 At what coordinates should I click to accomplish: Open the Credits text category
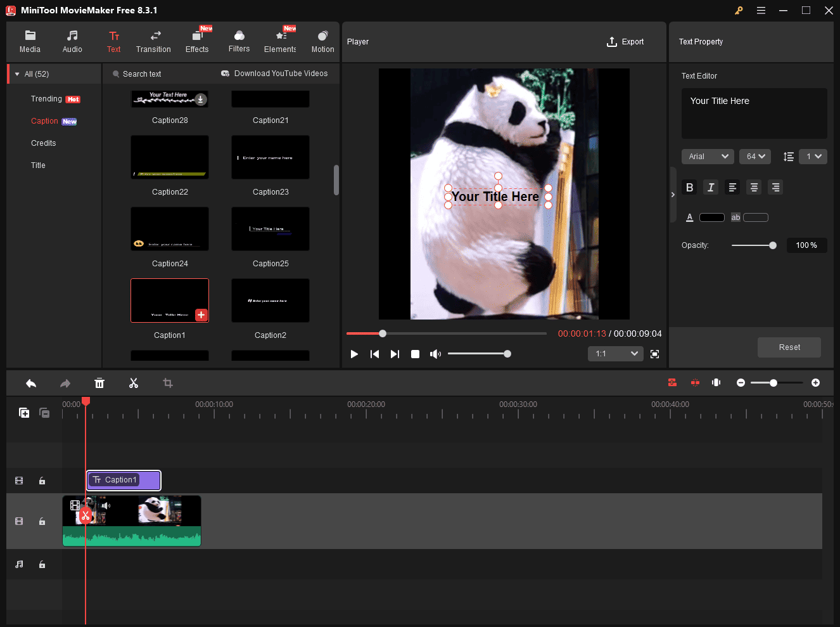44,143
